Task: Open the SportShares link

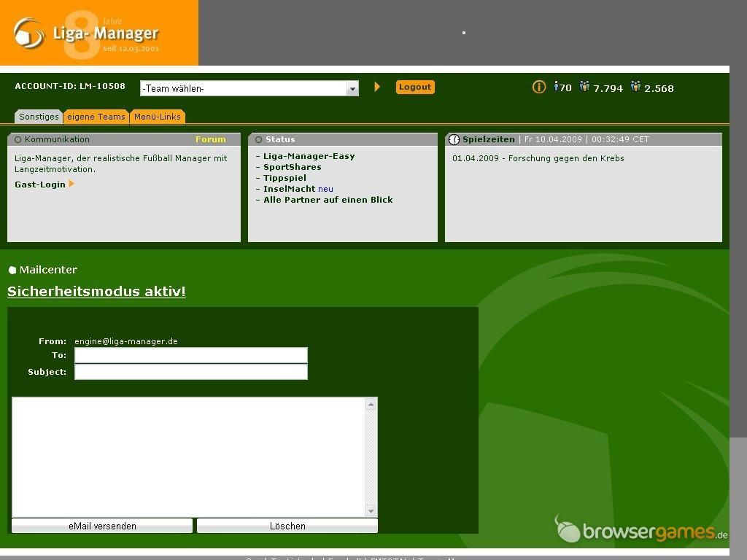Action: tap(292, 167)
